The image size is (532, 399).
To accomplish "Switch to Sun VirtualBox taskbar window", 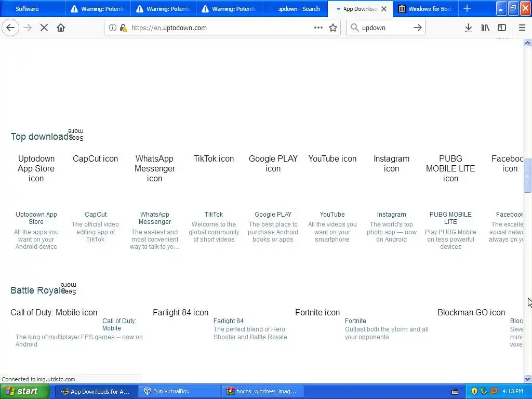I will tap(180, 391).
